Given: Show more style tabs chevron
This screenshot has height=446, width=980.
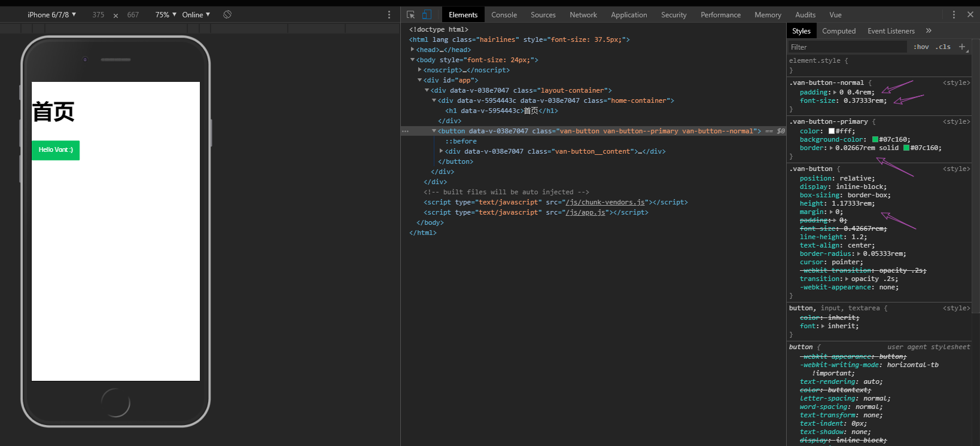Looking at the screenshot, I should tap(929, 30).
